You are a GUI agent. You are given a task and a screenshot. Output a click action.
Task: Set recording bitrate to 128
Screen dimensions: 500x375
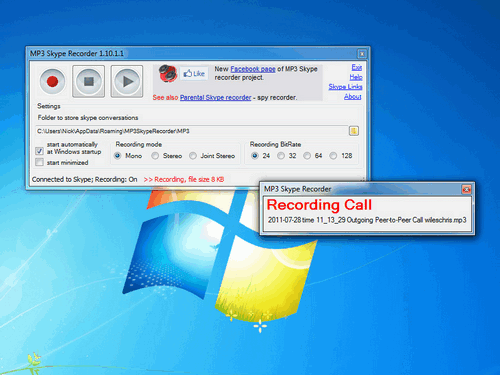333,156
